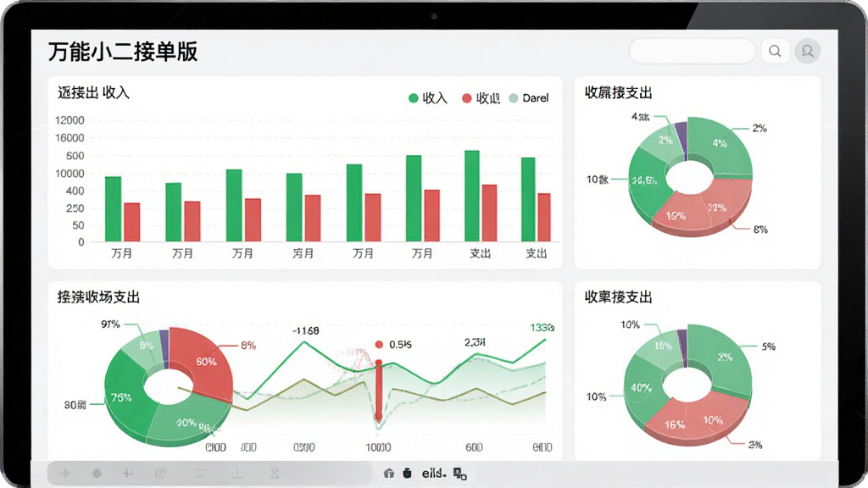Select the green 76% donut slice
Viewport: 868px width, 488px height.
(125, 396)
